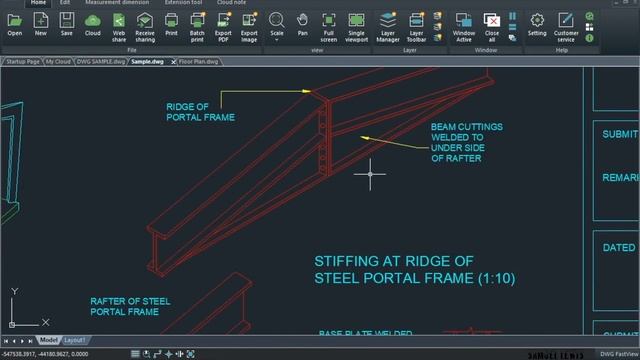Click the DATED title block text

[x=619, y=248]
